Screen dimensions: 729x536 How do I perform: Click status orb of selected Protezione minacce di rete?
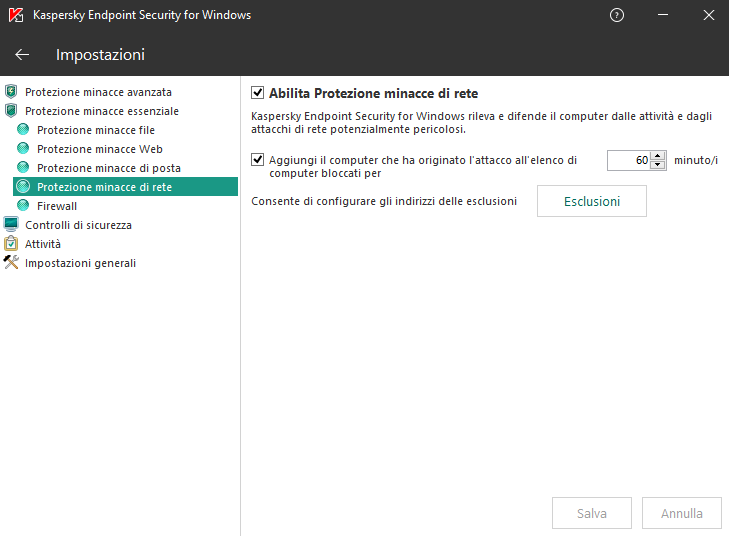(x=23, y=186)
